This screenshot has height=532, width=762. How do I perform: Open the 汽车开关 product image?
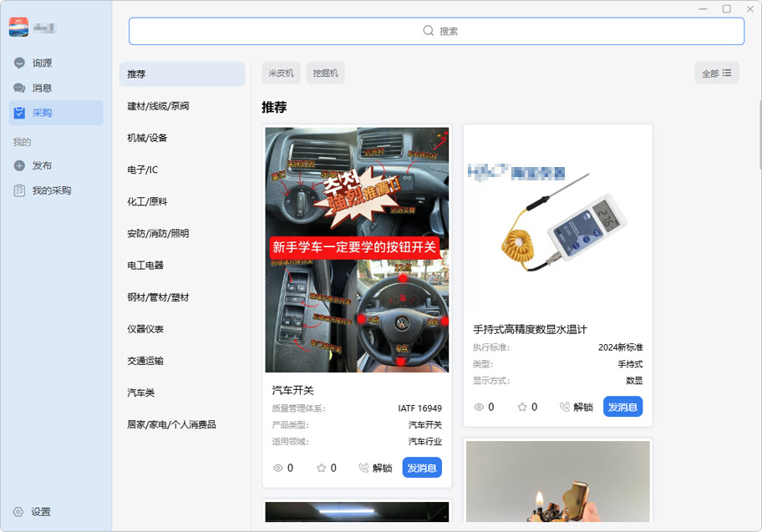[357, 250]
